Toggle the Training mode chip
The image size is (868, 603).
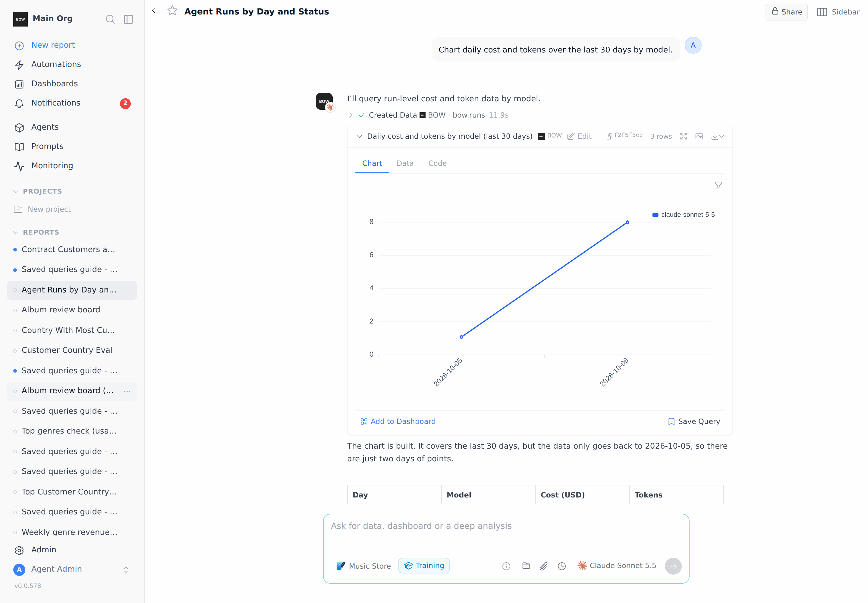pyautogui.click(x=424, y=566)
